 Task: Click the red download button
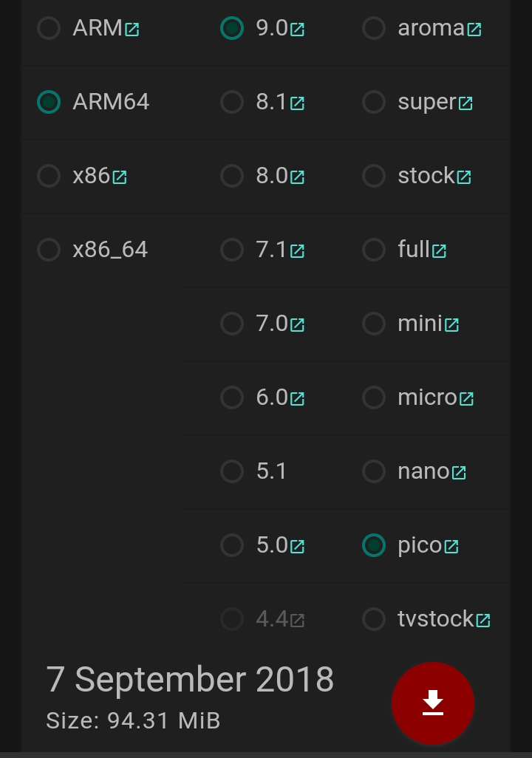pyautogui.click(x=433, y=703)
